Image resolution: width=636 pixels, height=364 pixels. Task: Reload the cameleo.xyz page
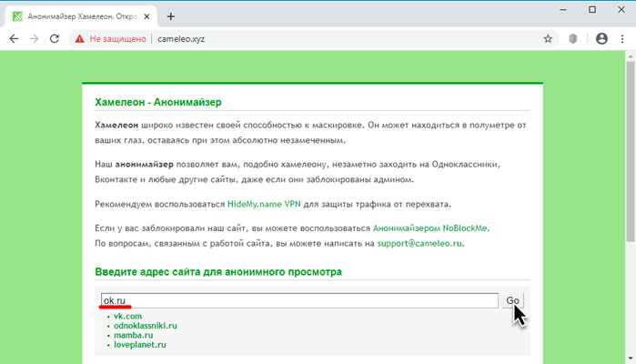coord(55,39)
